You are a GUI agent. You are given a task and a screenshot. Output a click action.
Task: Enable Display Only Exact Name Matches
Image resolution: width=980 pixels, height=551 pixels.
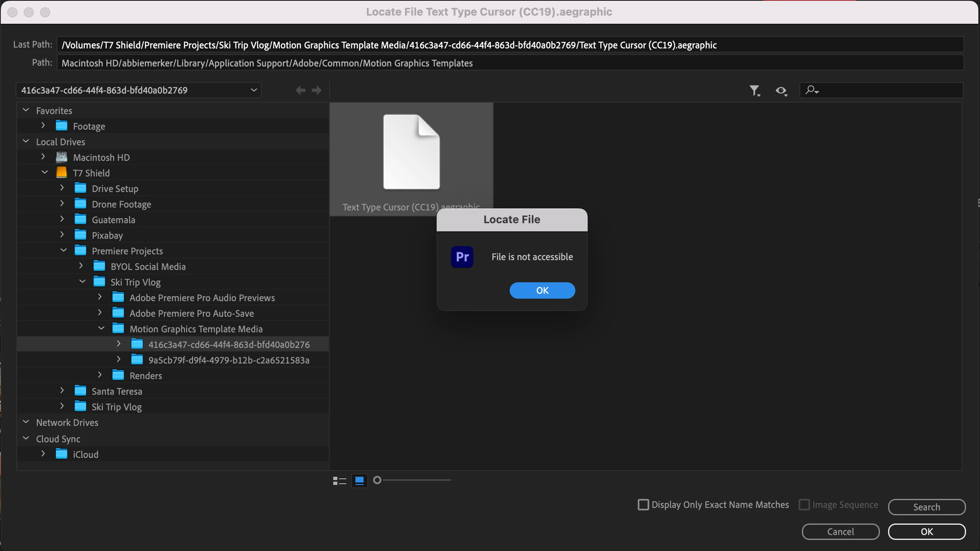coord(643,505)
